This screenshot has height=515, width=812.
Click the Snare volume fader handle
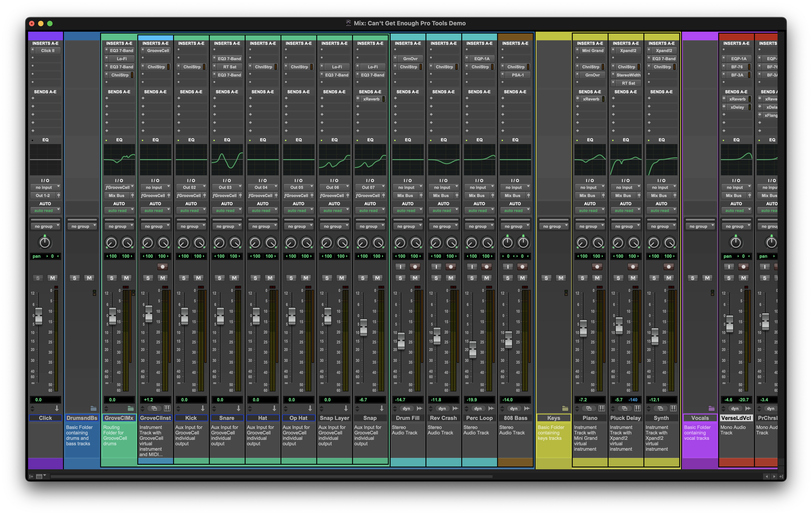click(220, 316)
